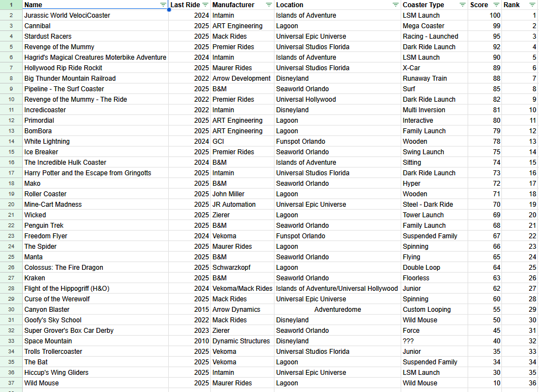The width and height of the screenshot is (539, 392).
Task: Select Big Thunder Mountain Railroad cell
Action: pos(96,79)
